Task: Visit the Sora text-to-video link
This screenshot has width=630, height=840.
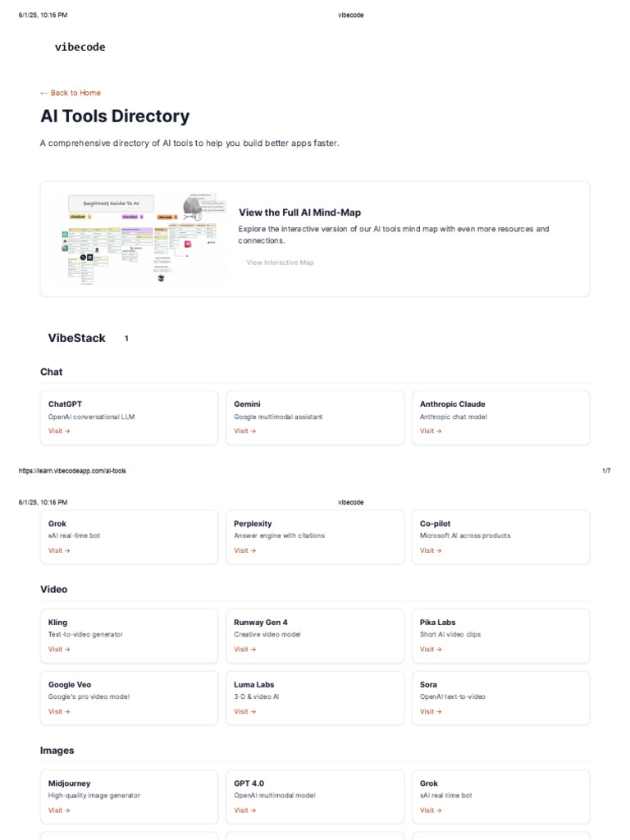Action: click(x=431, y=711)
